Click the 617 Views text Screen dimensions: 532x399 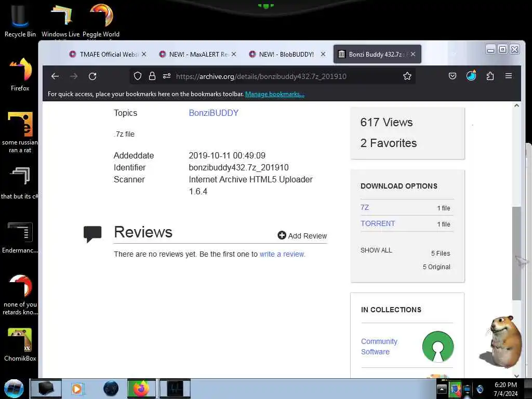point(387,122)
